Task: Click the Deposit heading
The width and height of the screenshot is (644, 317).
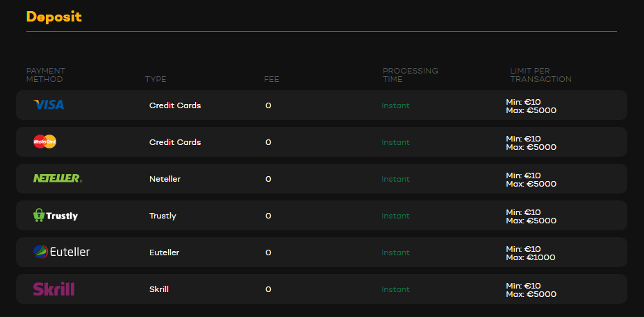Action: (x=53, y=17)
